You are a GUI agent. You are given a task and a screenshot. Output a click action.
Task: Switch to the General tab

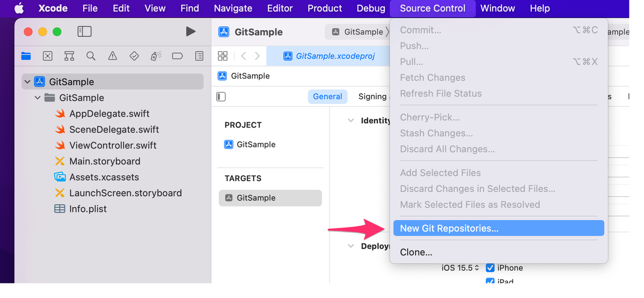click(327, 96)
